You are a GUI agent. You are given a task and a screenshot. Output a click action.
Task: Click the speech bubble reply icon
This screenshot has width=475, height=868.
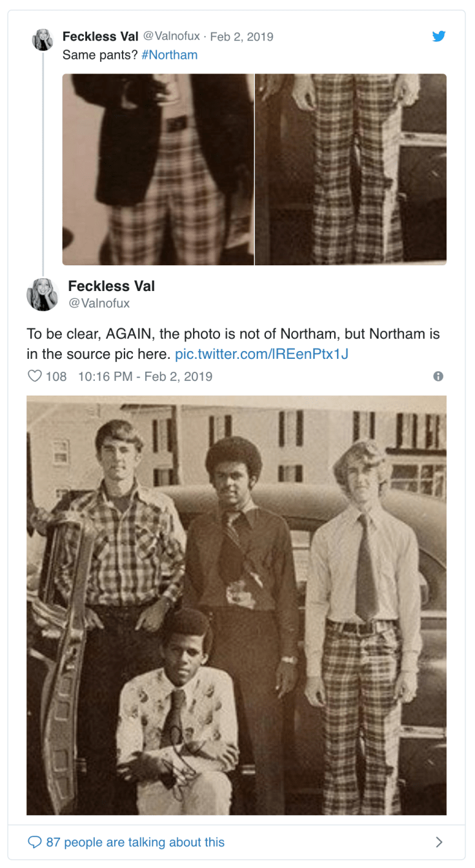(x=35, y=842)
